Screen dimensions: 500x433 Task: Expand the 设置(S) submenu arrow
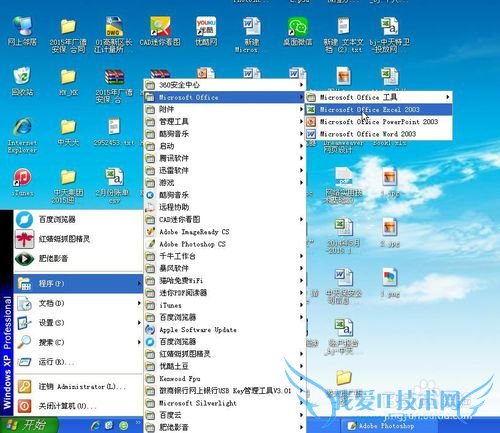pyautogui.click(x=139, y=323)
